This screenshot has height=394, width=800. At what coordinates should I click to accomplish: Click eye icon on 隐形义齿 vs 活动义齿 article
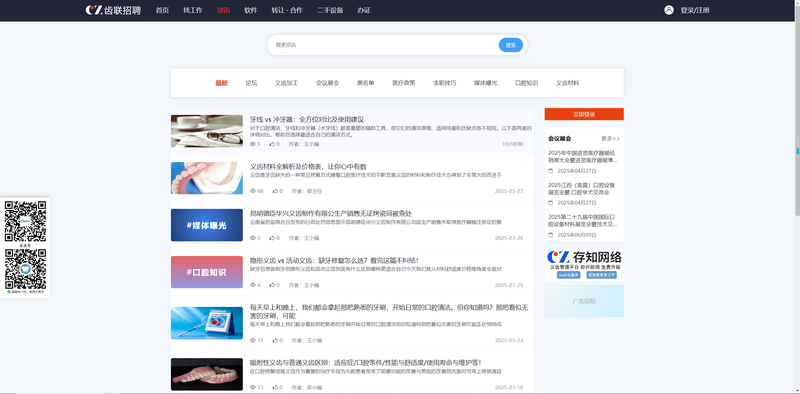click(x=253, y=285)
